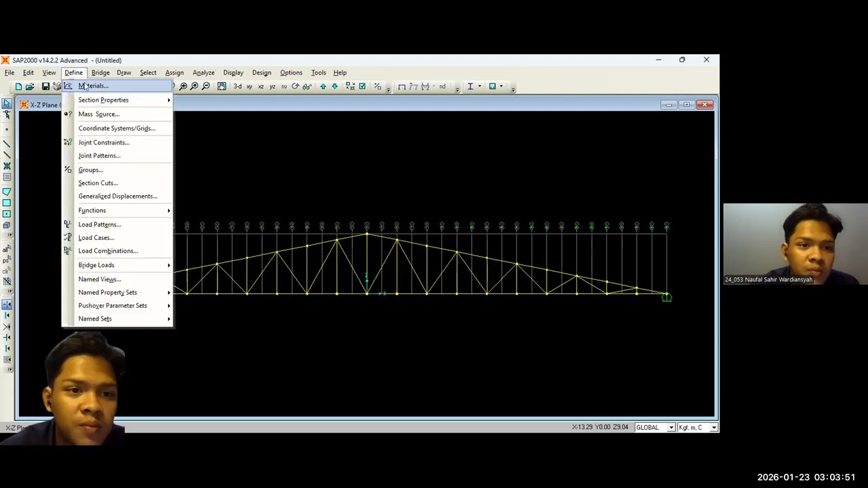Select Joint Constraints... menu entry
Screen dimensions: 868x488
117,142
